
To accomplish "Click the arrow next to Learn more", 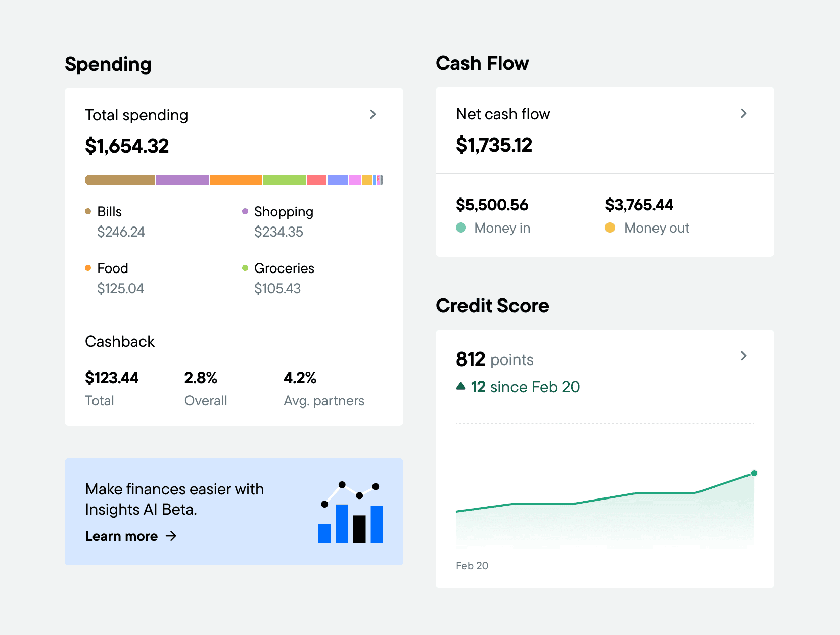I will pos(171,536).
